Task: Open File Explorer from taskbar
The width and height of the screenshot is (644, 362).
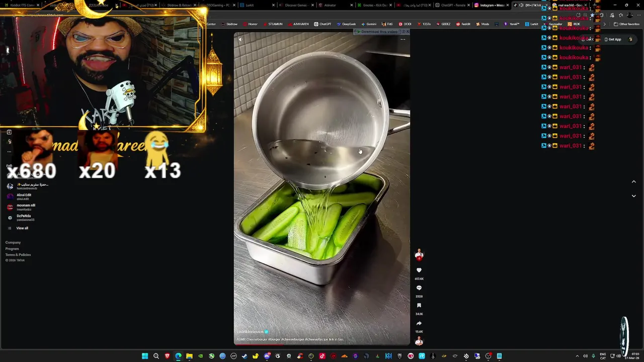Action: [189, 356]
